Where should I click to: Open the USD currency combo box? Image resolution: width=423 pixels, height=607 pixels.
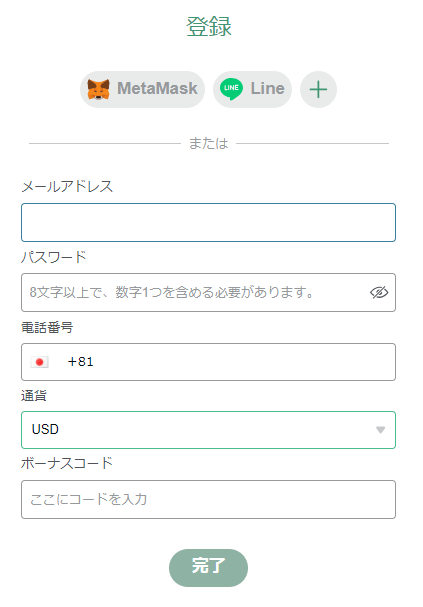pos(208,430)
